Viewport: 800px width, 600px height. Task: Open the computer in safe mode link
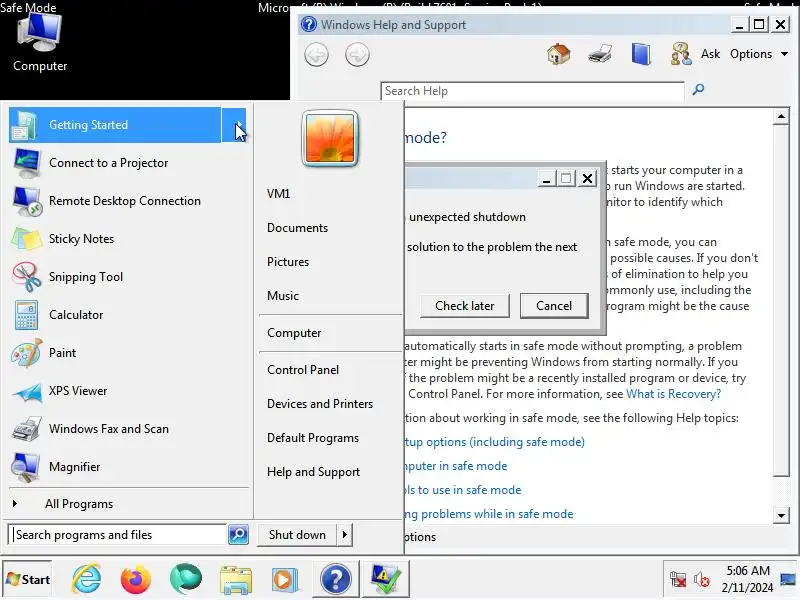(455, 466)
